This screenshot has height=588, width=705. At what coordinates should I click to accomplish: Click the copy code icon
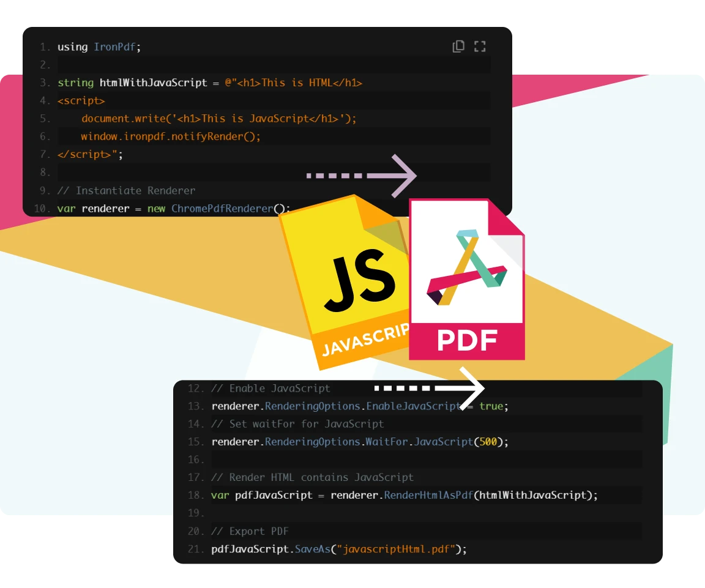(458, 47)
